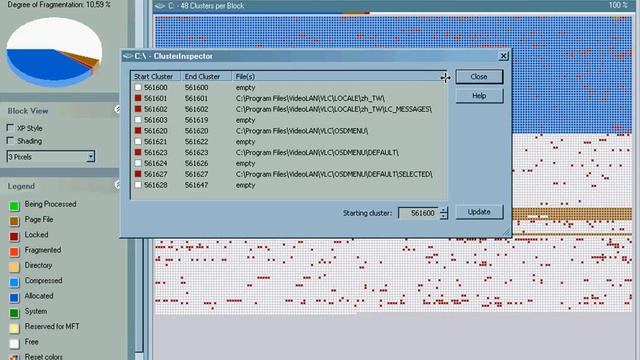Click the Update button
Image resolution: width=640 pixels, height=360 pixels.
coord(479,212)
